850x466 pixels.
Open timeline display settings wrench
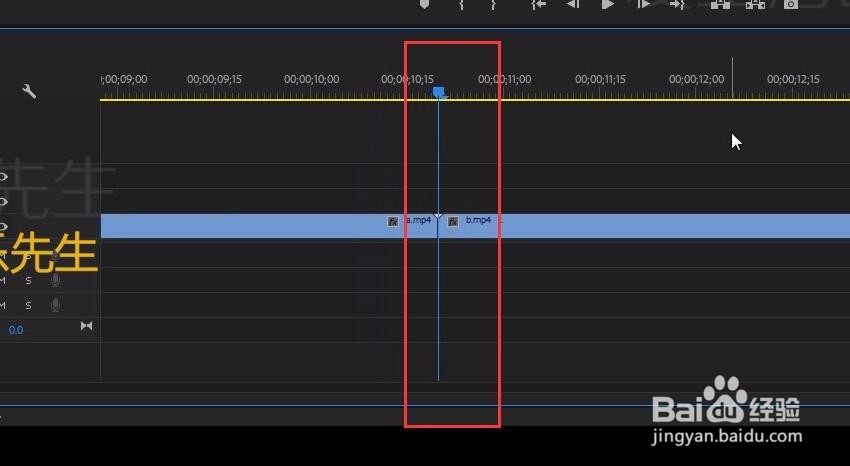tap(29, 91)
